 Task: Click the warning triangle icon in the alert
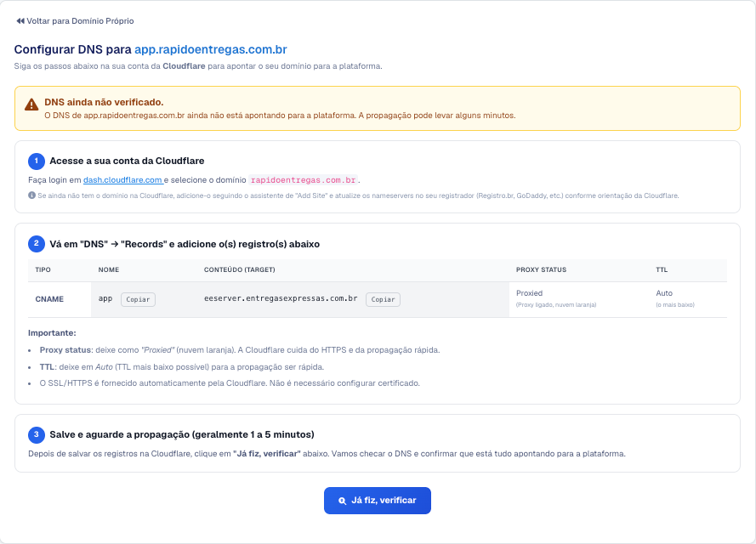click(31, 105)
